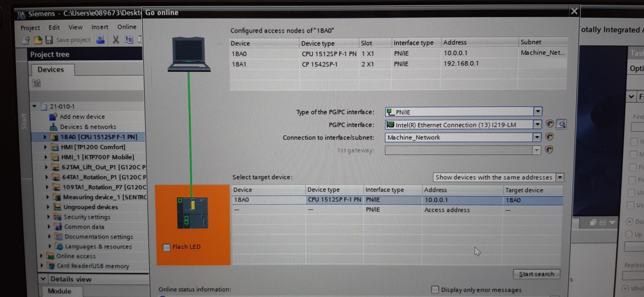This screenshot has height=297, width=644.
Task: Close the Go online dialog
Action: coord(574,12)
